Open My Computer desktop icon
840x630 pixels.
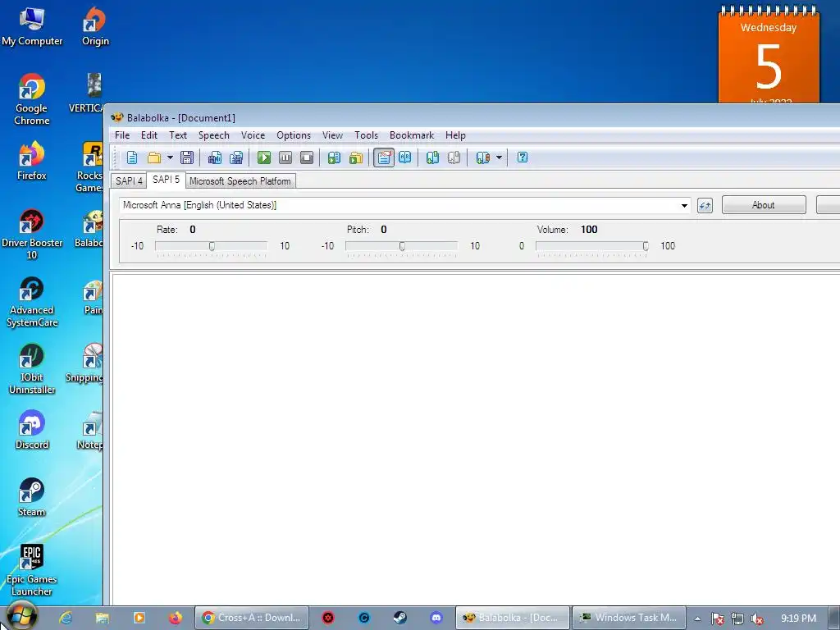coord(32,27)
